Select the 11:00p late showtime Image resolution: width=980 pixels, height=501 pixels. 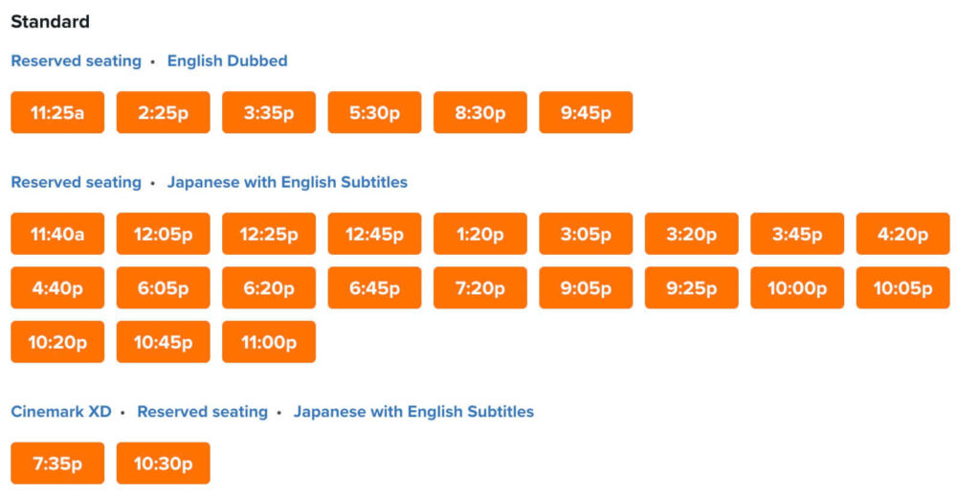click(x=269, y=342)
